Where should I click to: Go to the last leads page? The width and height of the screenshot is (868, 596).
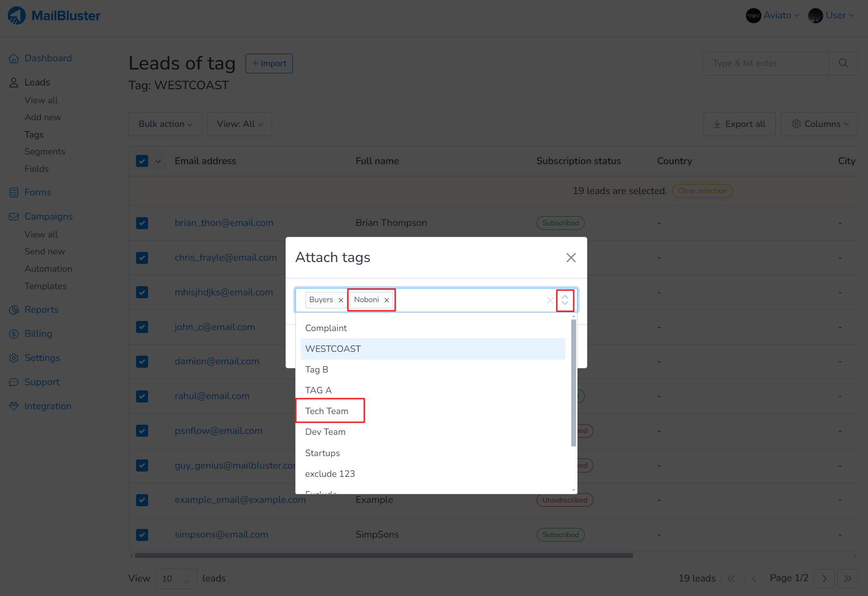tap(847, 578)
